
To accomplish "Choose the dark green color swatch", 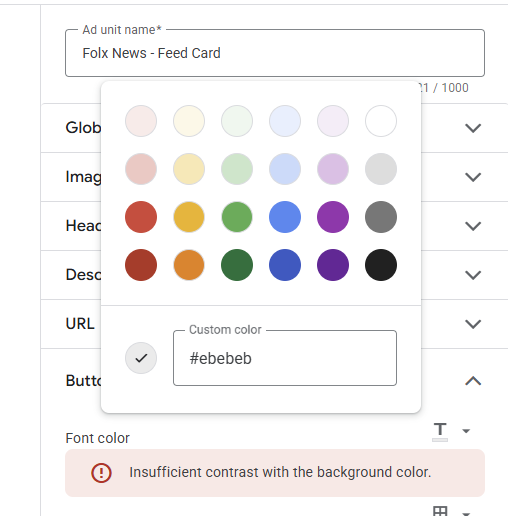I will [x=237, y=265].
